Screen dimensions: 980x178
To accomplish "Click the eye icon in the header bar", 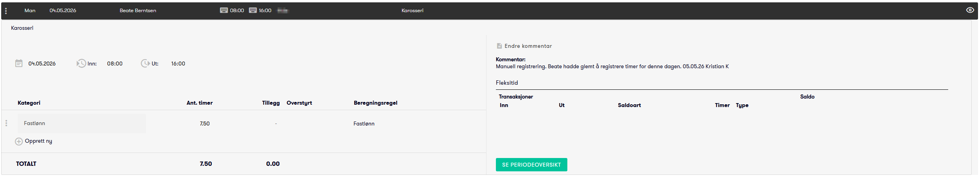I will (x=970, y=10).
